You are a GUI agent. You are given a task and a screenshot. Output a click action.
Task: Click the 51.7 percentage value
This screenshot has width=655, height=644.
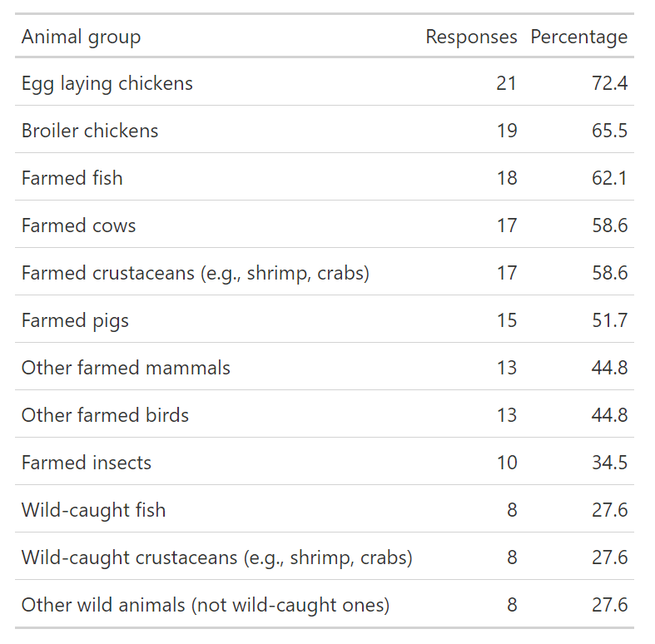click(x=609, y=320)
